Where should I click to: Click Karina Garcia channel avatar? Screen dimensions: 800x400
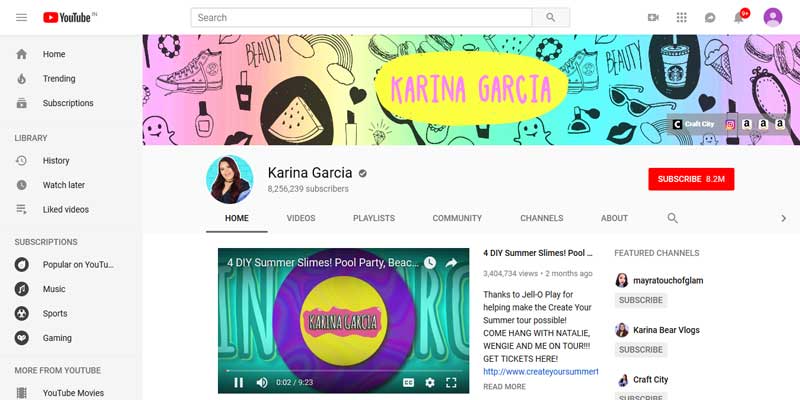coord(230,179)
